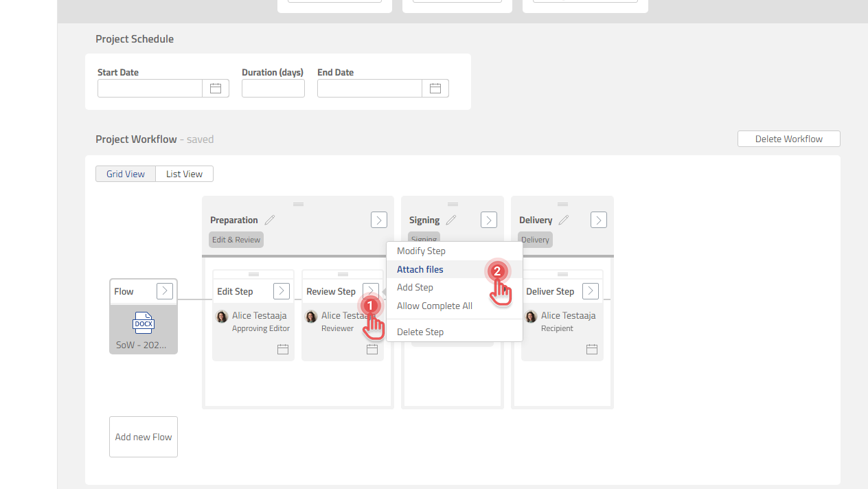Screen dimensions: 868x489
Task: Click the pencil icon beside Delivery
Action: point(563,220)
